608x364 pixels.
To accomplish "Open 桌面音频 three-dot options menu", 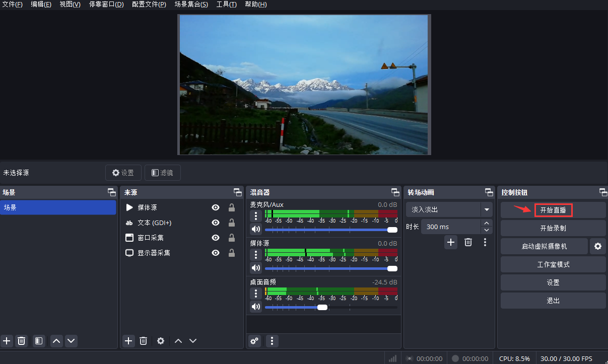I will pyautogui.click(x=256, y=294).
